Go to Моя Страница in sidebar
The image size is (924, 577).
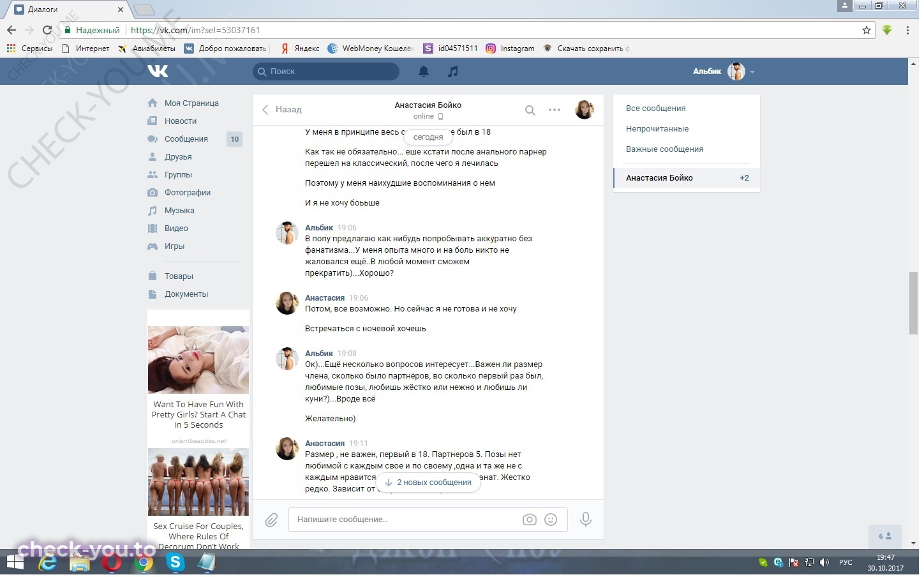183,103
